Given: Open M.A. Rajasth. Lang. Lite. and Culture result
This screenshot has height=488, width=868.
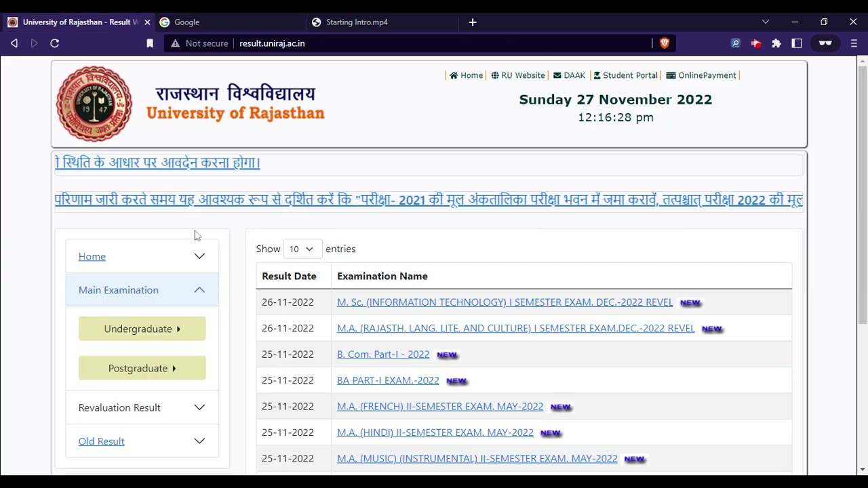Looking at the screenshot, I should [516, 328].
